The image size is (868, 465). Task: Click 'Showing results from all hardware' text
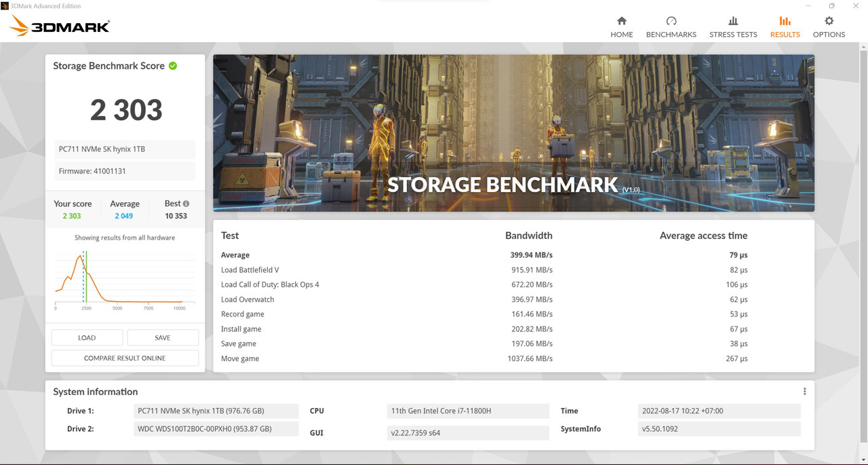[125, 238]
